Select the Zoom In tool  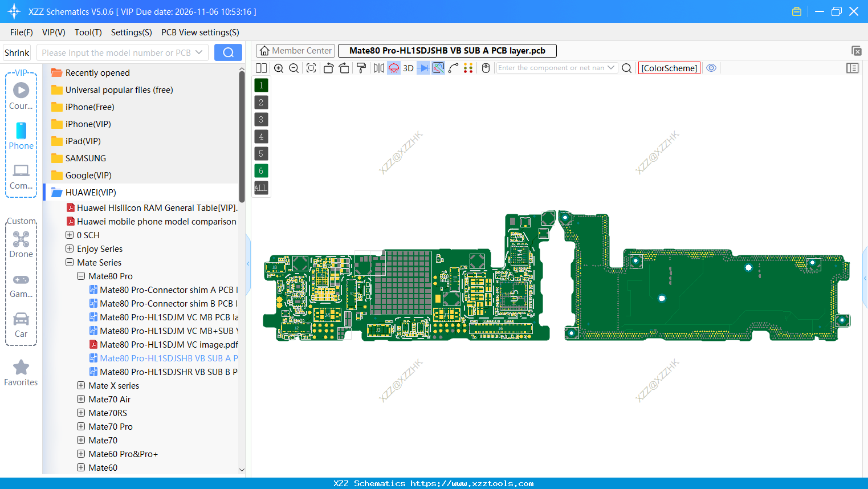tap(279, 68)
